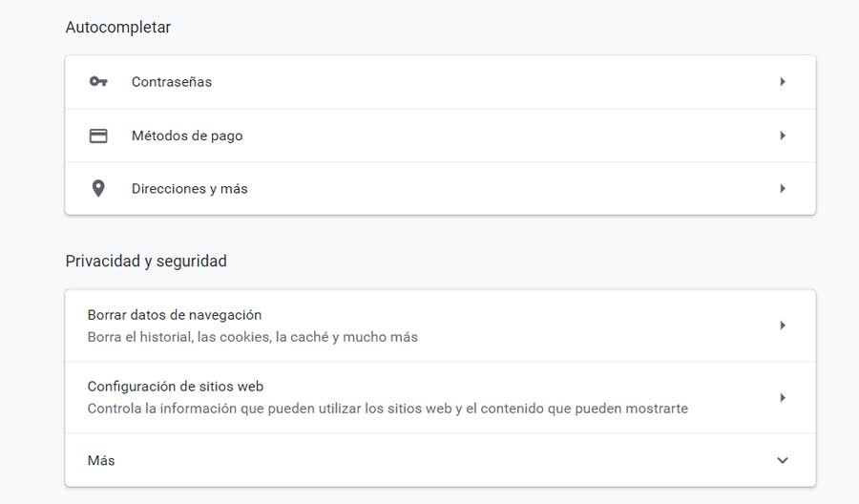Image resolution: width=859 pixels, height=504 pixels.
Task: Click the location pin icon for Direcciones
Action: (x=98, y=189)
